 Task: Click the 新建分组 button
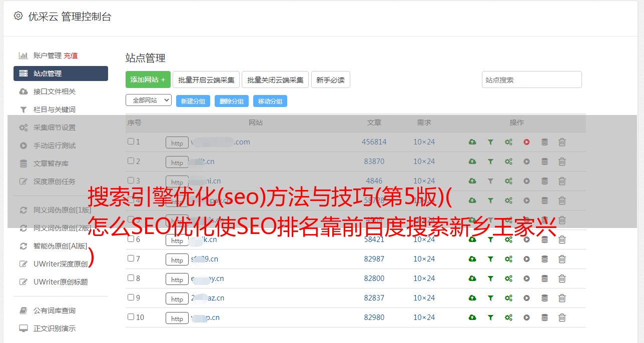point(193,101)
